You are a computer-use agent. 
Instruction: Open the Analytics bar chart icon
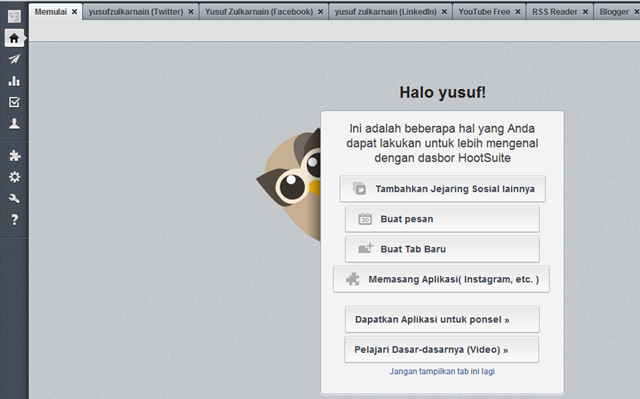tap(14, 81)
